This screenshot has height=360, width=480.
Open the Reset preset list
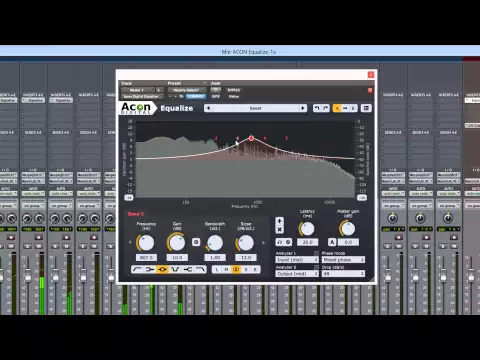[x=255, y=108]
